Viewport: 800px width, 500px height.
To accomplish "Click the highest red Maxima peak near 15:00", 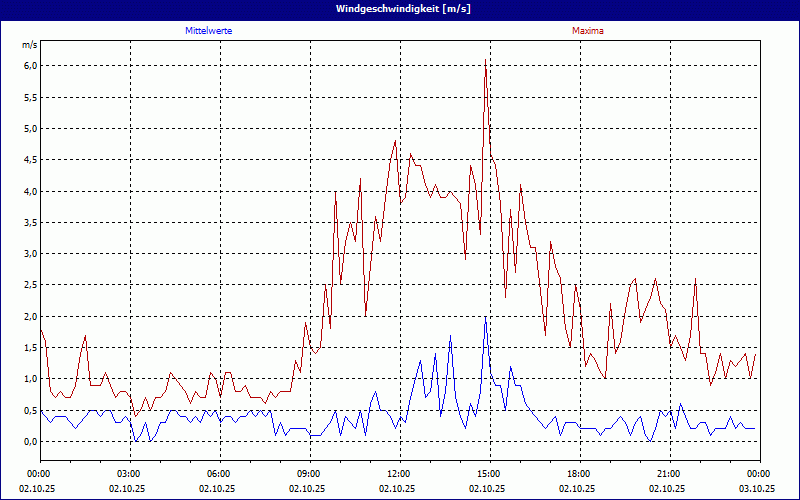I will coord(486,61).
